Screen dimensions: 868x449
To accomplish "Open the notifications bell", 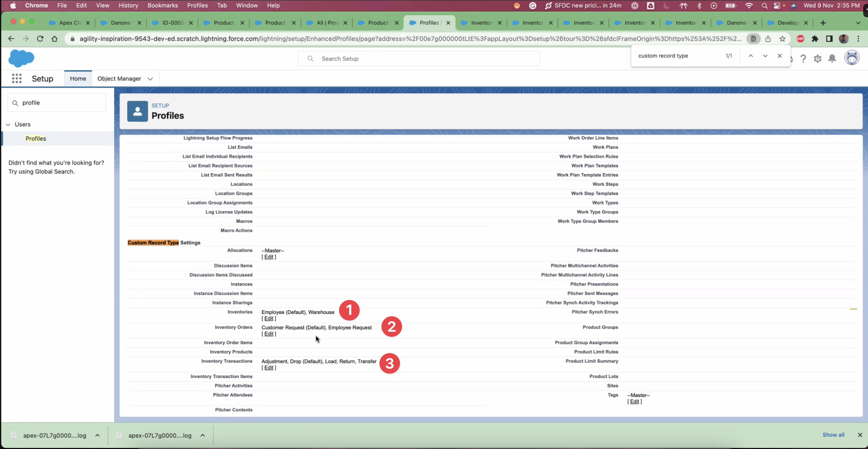I will [x=832, y=59].
